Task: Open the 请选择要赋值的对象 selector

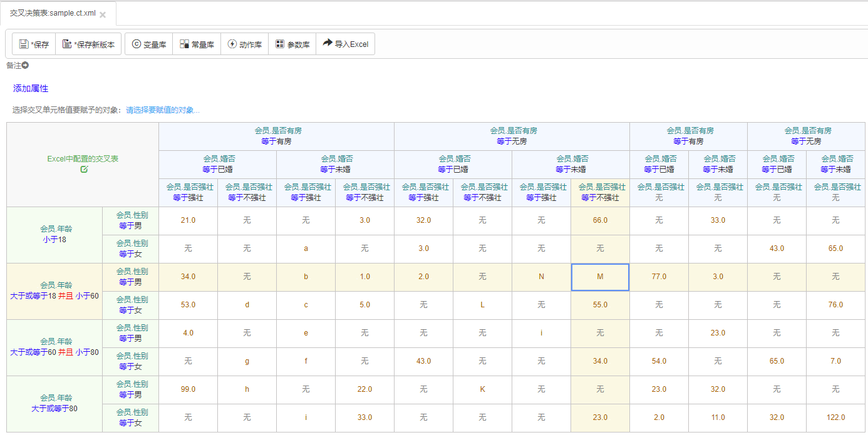Action: [x=163, y=110]
